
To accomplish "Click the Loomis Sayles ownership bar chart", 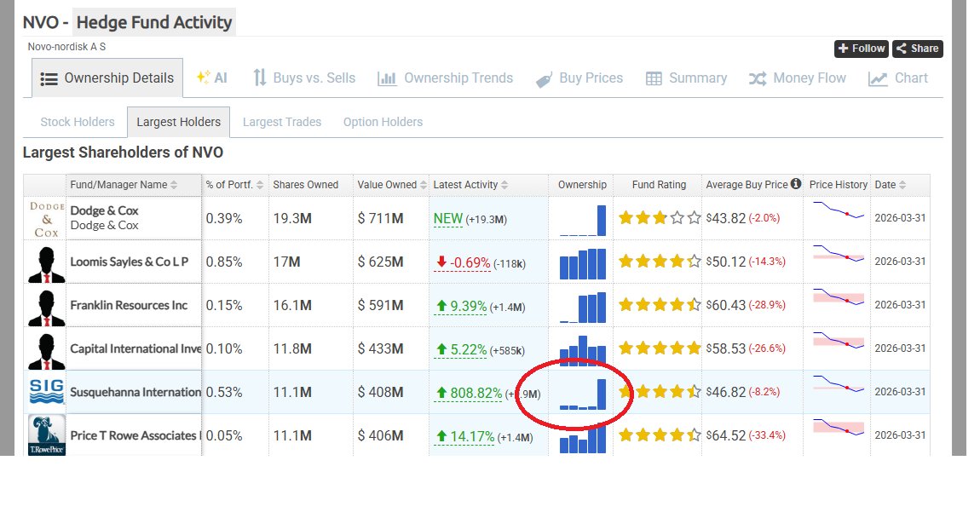I will [x=583, y=264].
